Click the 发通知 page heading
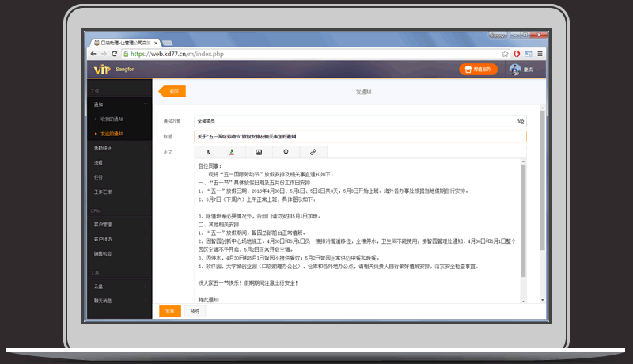Image resolution: width=633 pixels, height=364 pixels. point(363,92)
